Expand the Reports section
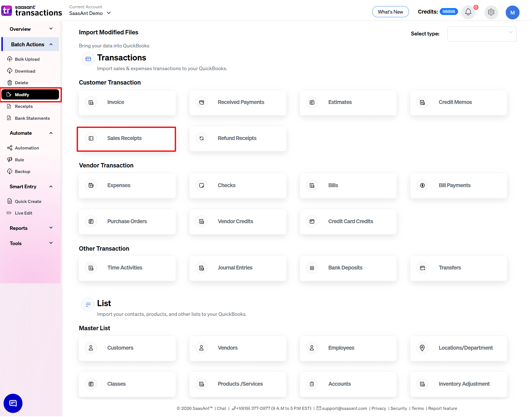Viewport: 532px width, 417px height. (51, 228)
